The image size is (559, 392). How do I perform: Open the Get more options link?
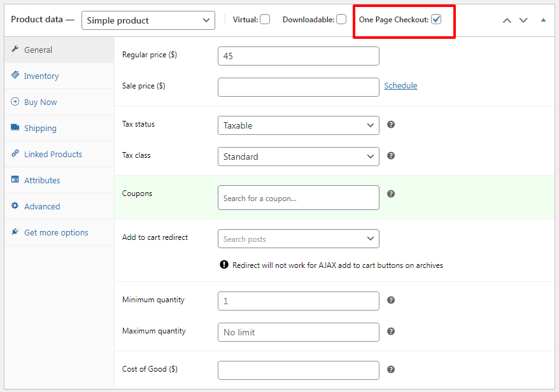[x=56, y=232]
